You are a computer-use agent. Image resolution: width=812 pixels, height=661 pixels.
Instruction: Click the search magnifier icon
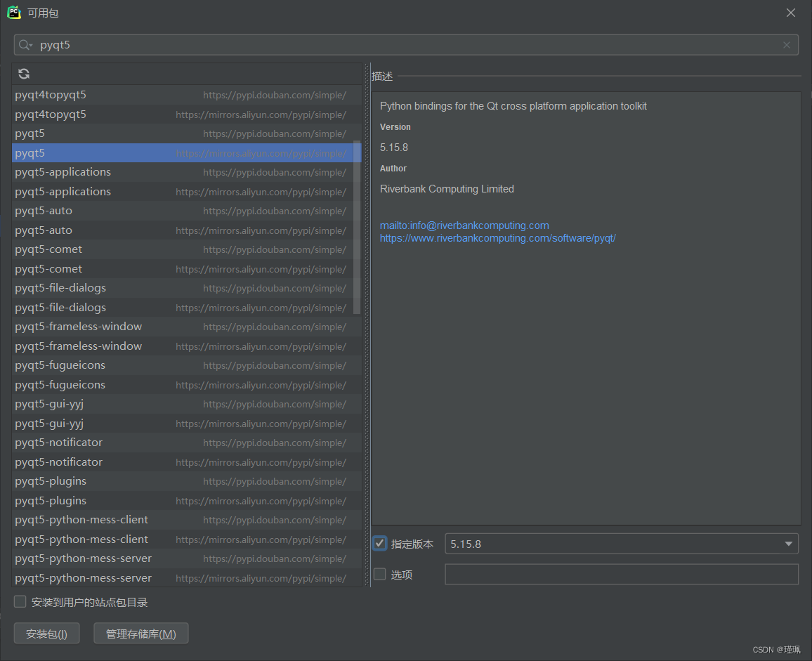click(25, 45)
